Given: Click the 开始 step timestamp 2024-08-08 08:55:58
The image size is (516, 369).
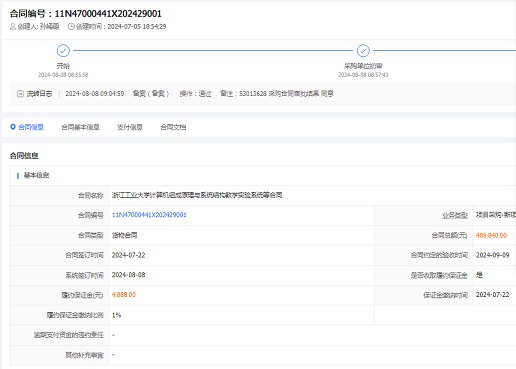Looking at the screenshot, I should tap(63, 75).
